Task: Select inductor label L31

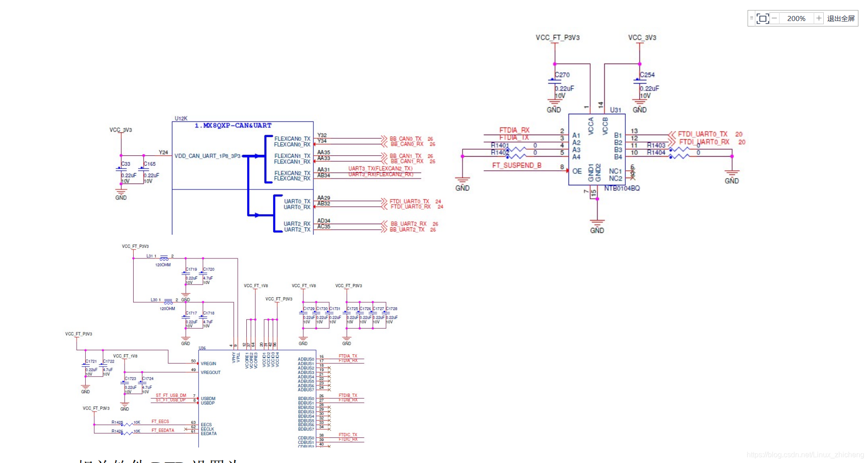Action: (150, 256)
